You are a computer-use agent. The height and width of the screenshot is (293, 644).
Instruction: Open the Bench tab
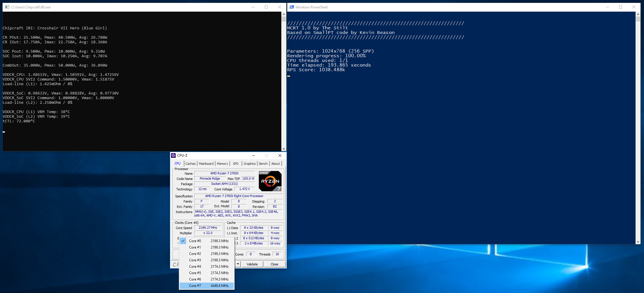pos(263,164)
